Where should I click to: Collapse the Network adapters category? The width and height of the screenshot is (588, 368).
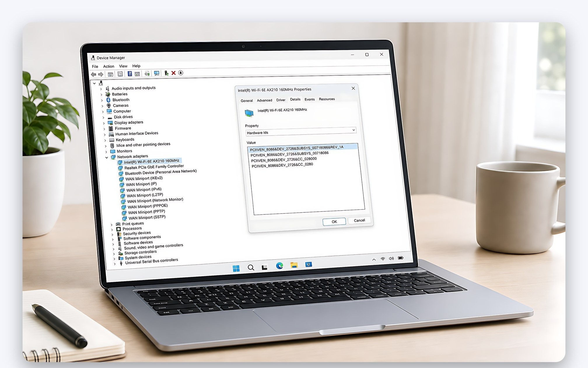107,158
